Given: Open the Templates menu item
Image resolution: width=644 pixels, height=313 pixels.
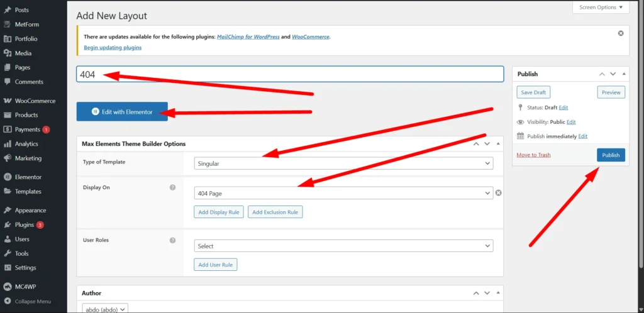Looking at the screenshot, I should coord(28,192).
